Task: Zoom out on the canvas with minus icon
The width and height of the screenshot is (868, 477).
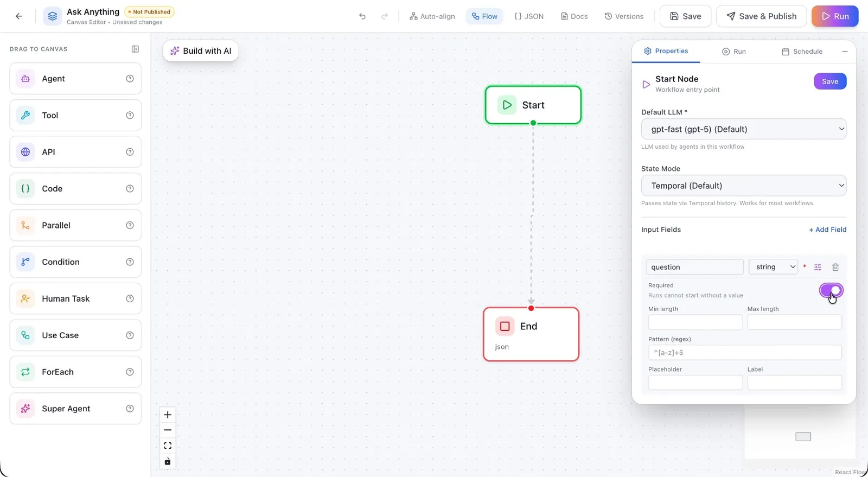Action: tap(168, 430)
